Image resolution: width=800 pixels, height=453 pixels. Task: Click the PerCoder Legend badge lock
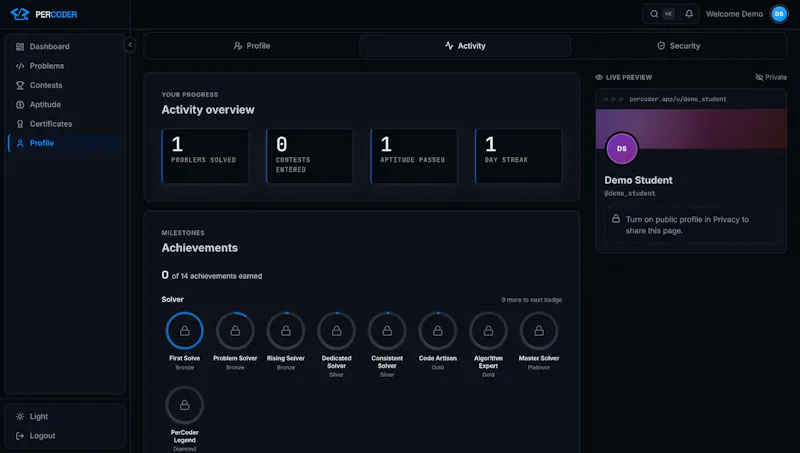tap(185, 405)
